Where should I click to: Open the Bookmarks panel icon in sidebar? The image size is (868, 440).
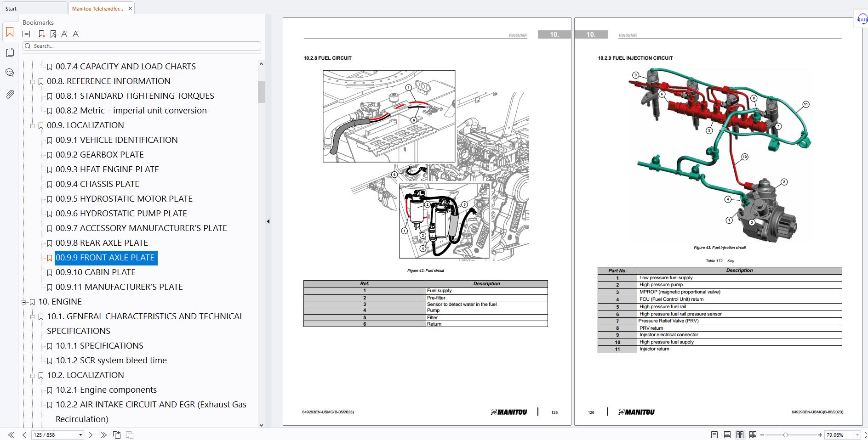pos(10,32)
